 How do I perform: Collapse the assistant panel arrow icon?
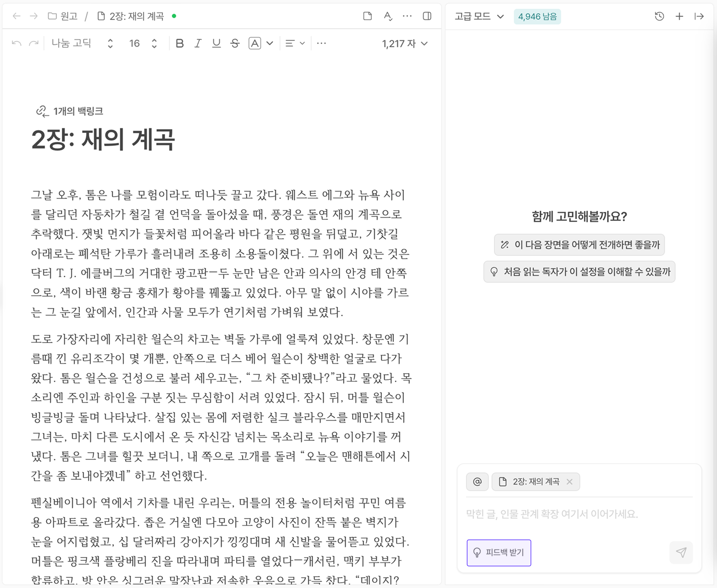(x=699, y=16)
